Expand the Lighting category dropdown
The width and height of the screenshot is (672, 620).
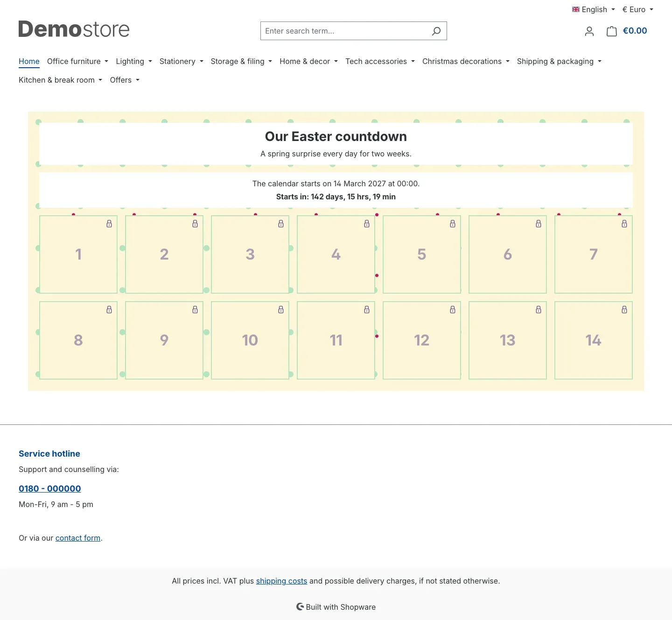(x=134, y=61)
